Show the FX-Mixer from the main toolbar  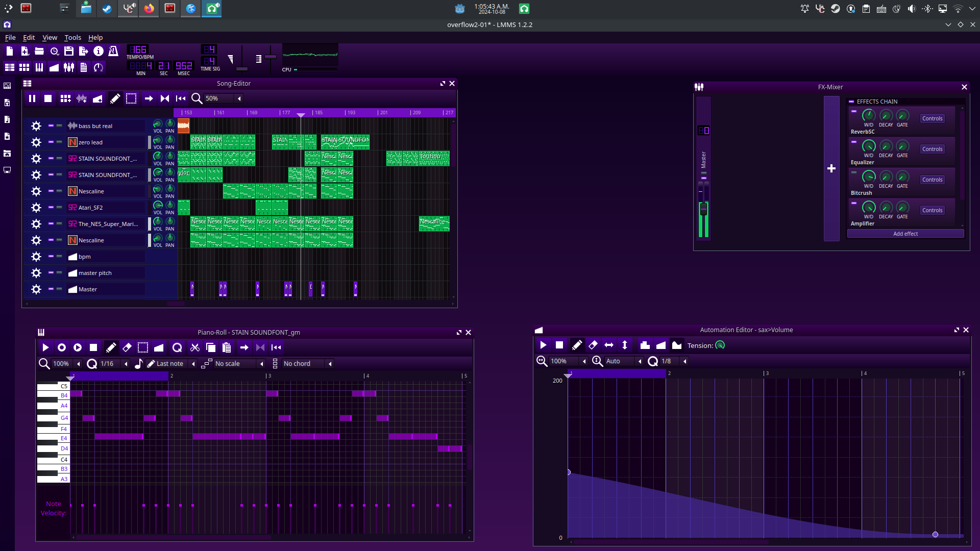click(69, 67)
